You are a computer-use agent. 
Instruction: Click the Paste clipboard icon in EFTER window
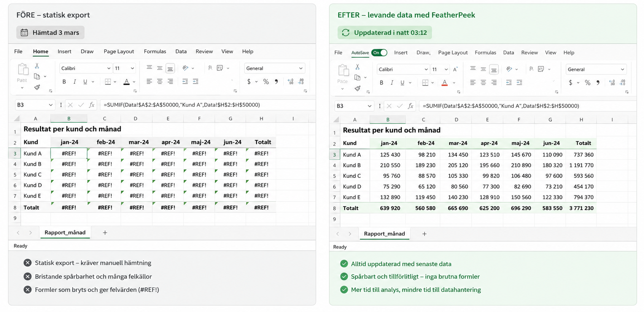(x=343, y=70)
